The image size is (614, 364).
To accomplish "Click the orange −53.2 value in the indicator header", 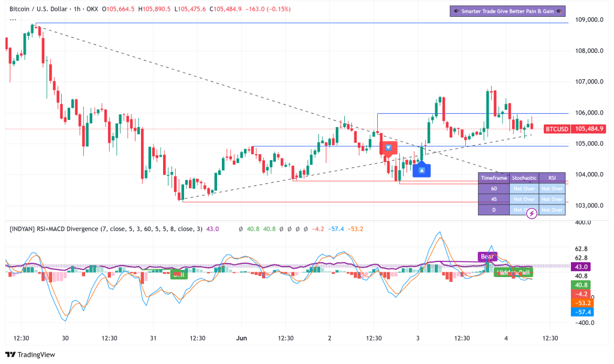I will [x=355, y=229].
